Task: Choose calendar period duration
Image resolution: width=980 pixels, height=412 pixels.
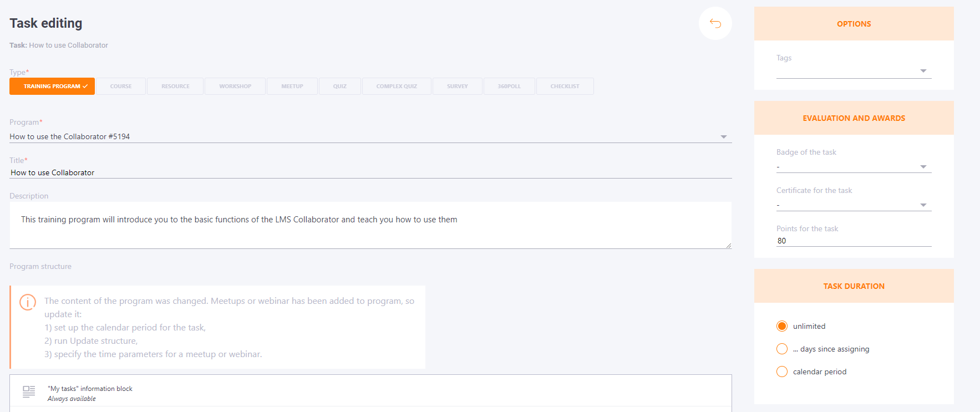Action: (x=782, y=372)
